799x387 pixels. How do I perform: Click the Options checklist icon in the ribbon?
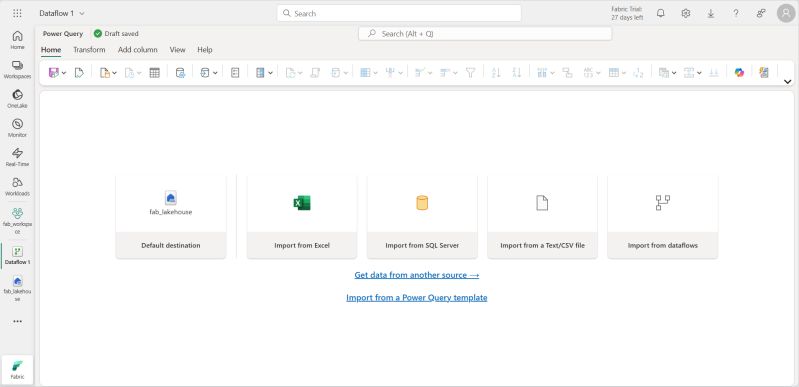point(235,73)
